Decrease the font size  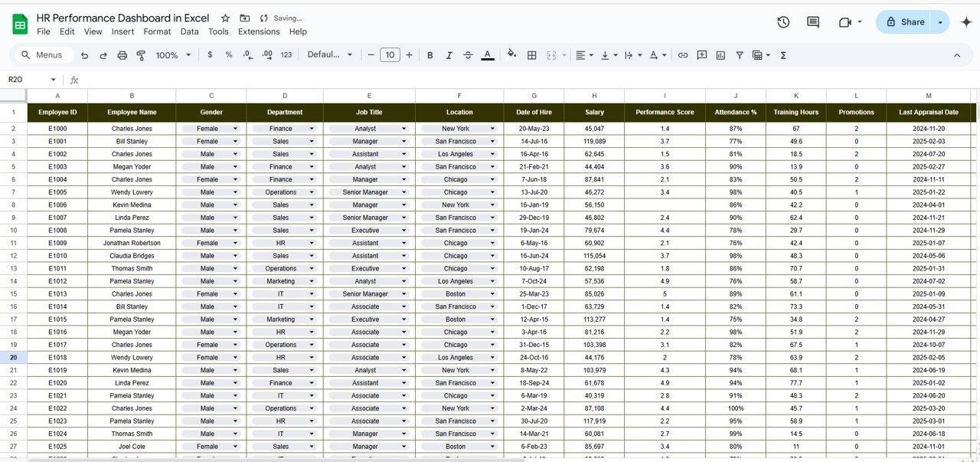pyautogui.click(x=371, y=55)
